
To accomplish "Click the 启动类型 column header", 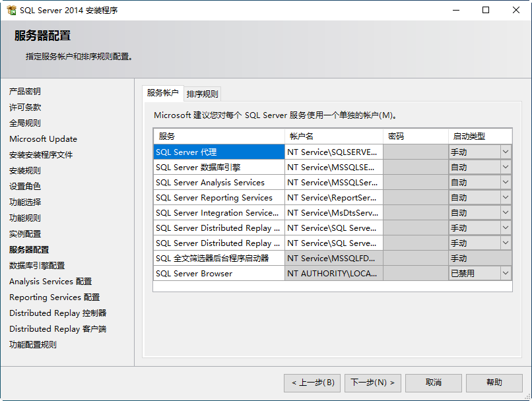I will click(480, 137).
